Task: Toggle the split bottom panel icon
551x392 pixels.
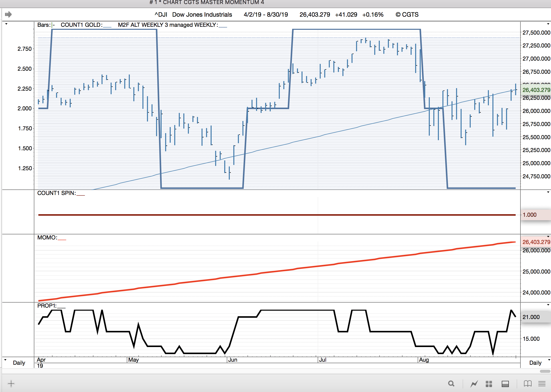Action: [505, 384]
